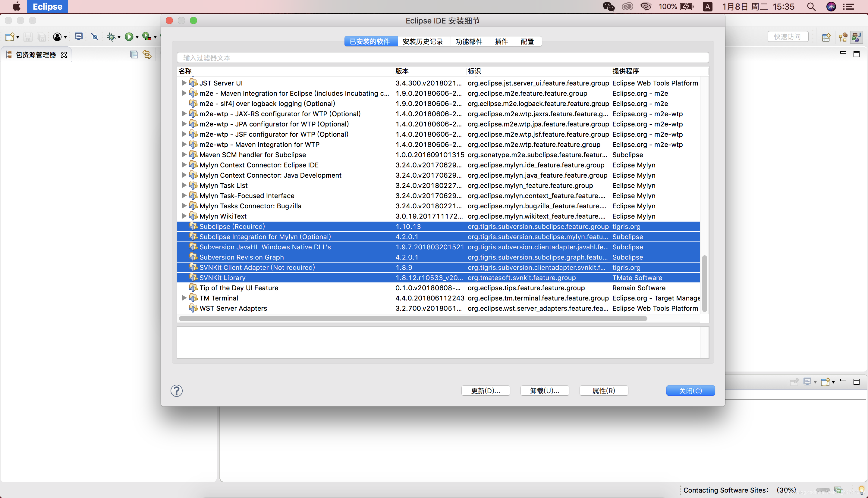
Task: Sort list by 版本 column header
Action: click(x=430, y=71)
